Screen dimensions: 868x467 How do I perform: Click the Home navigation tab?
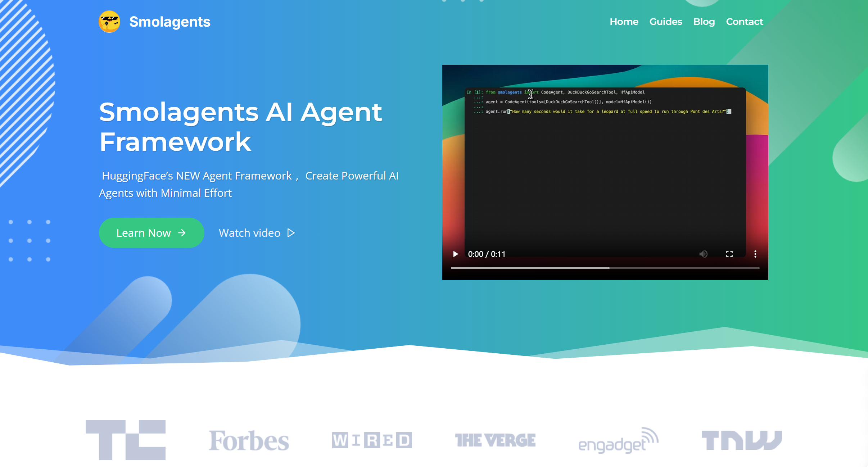coord(625,22)
